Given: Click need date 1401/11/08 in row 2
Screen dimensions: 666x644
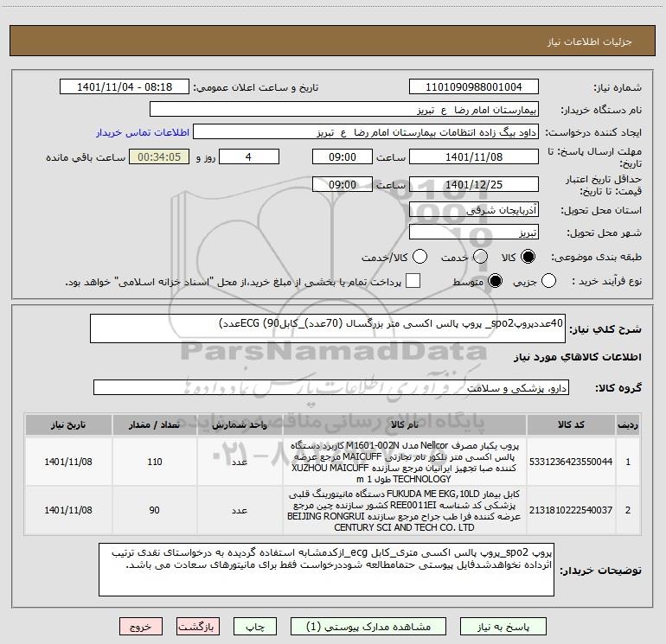Looking at the screenshot, I should (68, 510).
